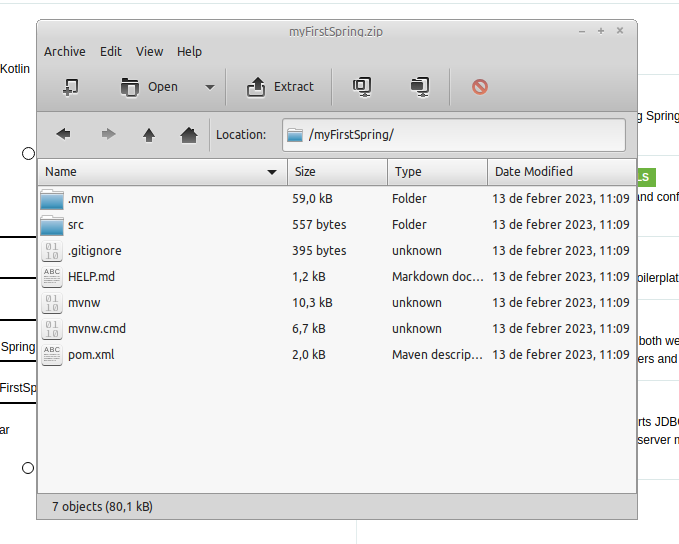The height and width of the screenshot is (544, 679).
Task: Click the HELP.md file name
Action: click(91, 277)
